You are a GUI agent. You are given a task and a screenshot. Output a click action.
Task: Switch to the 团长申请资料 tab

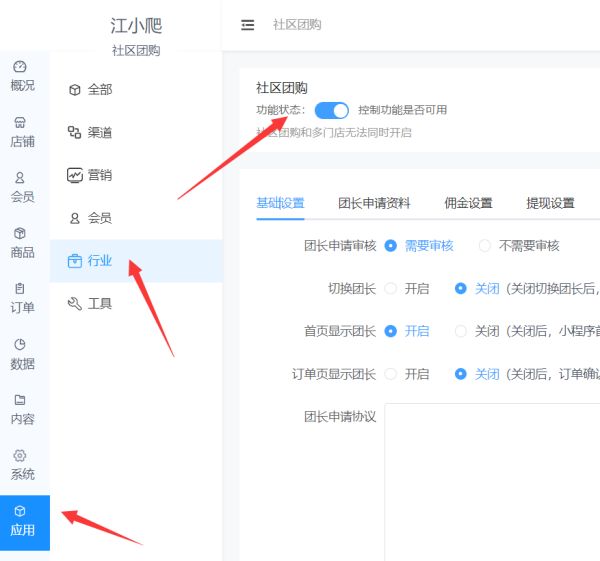[374, 203]
